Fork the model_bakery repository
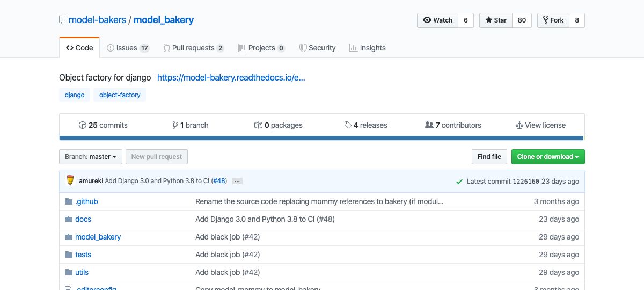The width and height of the screenshot is (644, 290). [x=553, y=20]
